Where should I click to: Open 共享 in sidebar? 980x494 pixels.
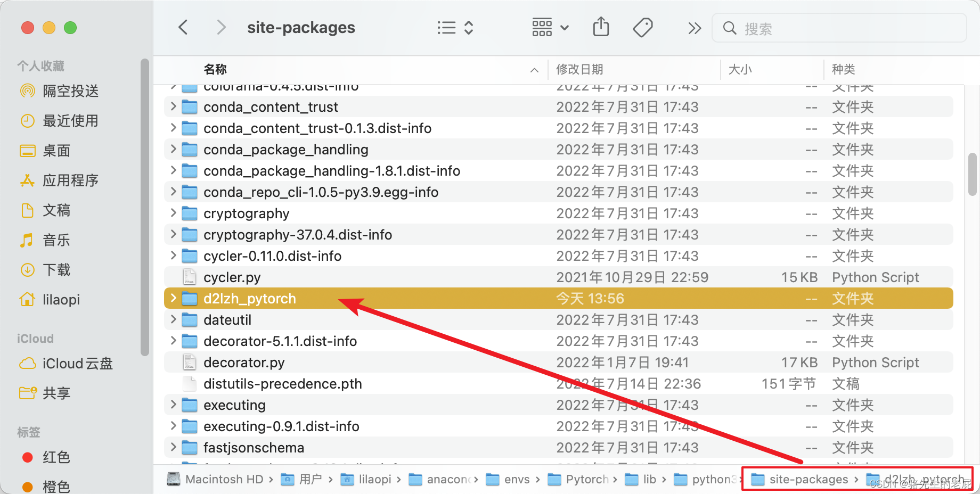(45, 393)
